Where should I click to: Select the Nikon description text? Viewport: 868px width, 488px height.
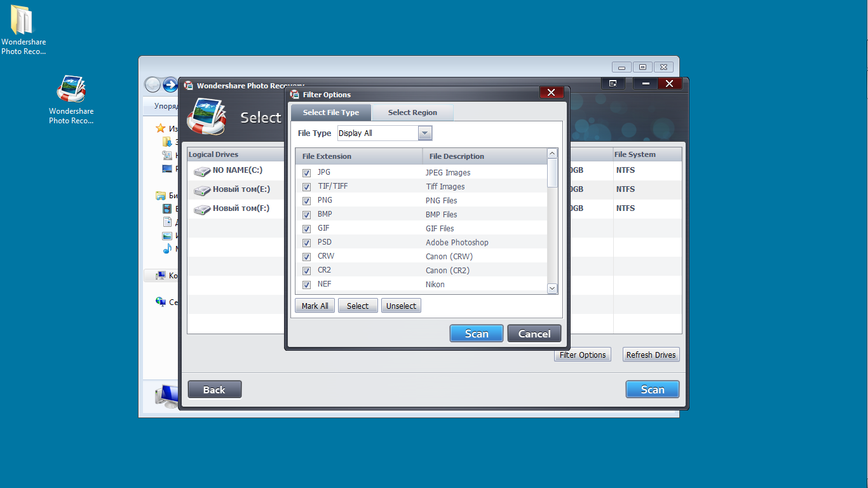point(435,285)
